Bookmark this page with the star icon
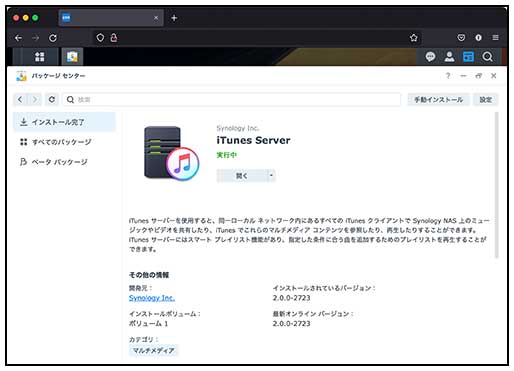 click(x=414, y=38)
